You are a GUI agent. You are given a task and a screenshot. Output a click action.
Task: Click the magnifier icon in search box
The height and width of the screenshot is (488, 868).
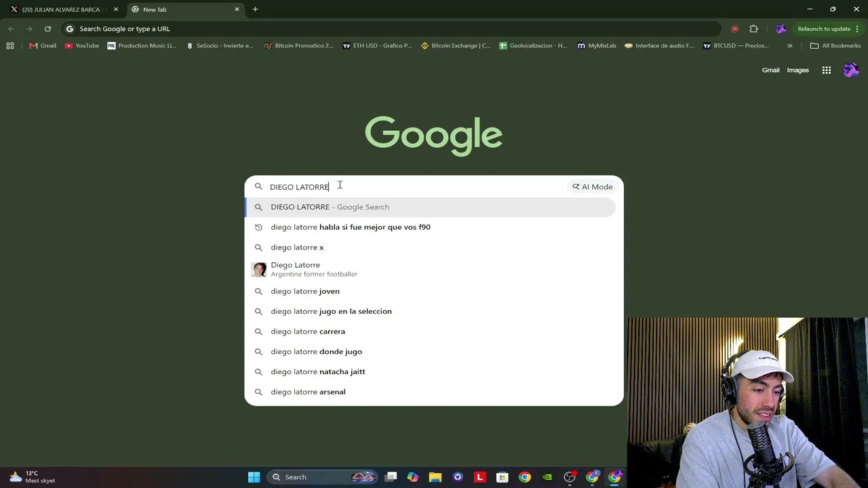[258, 186]
